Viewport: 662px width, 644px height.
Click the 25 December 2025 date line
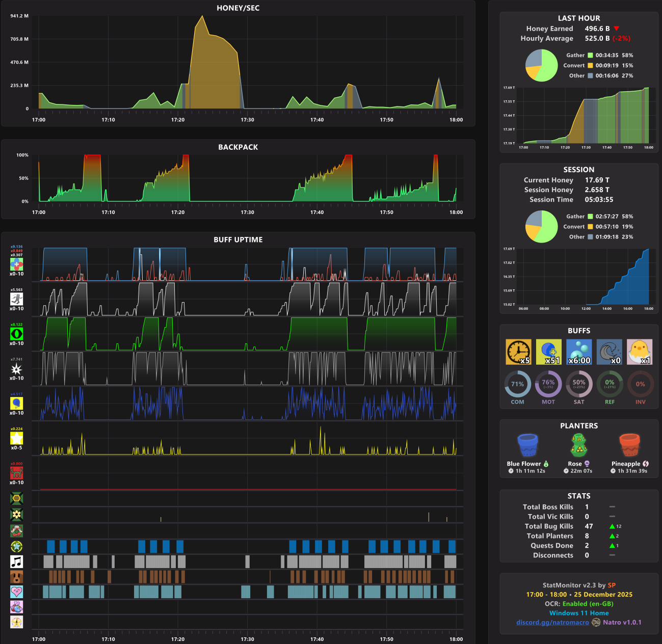click(x=579, y=595)
